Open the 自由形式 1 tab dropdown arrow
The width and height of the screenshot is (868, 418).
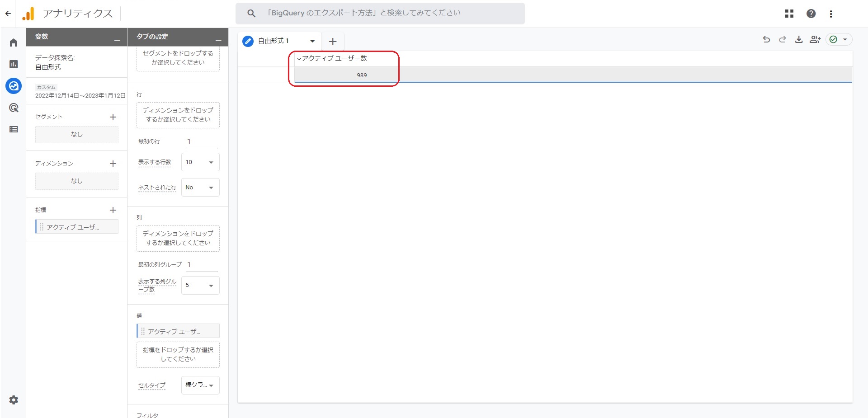[312, 41]
